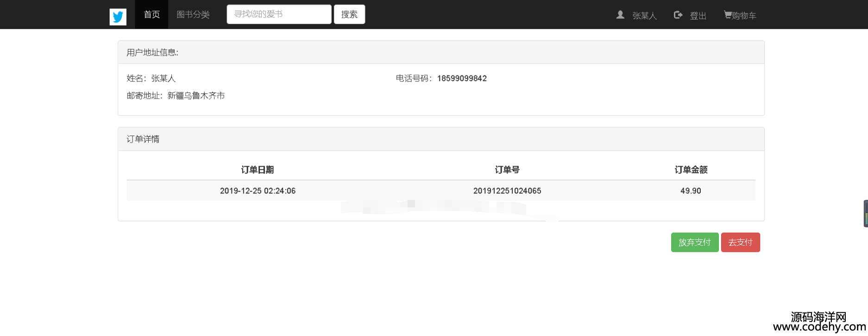This screenshot has height=336, width=868.
Task: Click the green 放弃支付 button
Action: 695,242
